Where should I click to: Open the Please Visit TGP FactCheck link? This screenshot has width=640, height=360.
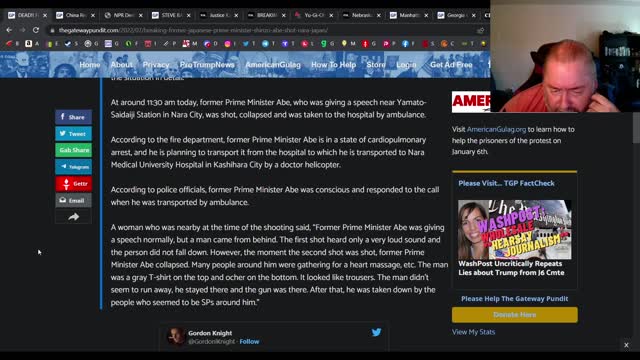pyautogui.click(x=506, y=183)
